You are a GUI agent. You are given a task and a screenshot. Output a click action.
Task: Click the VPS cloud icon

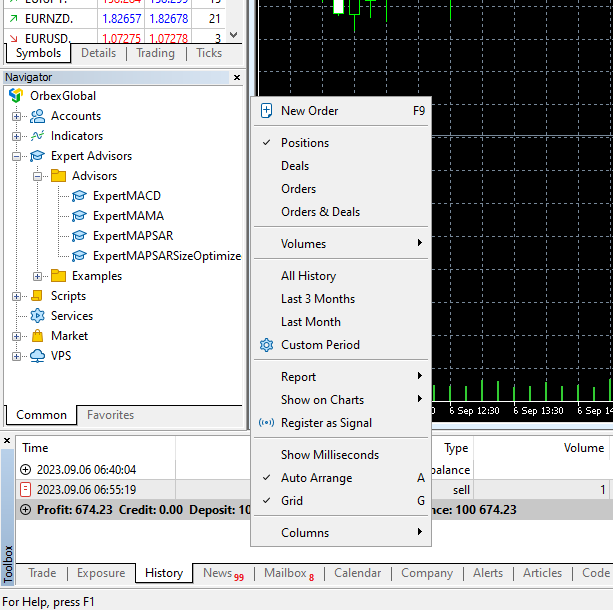[x=38, y=356]
